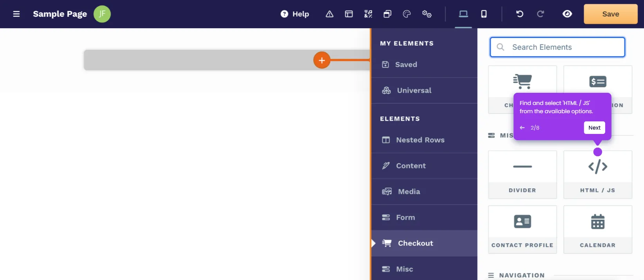Open page settings gears icon
644x280 pixels.
(427, 14)
